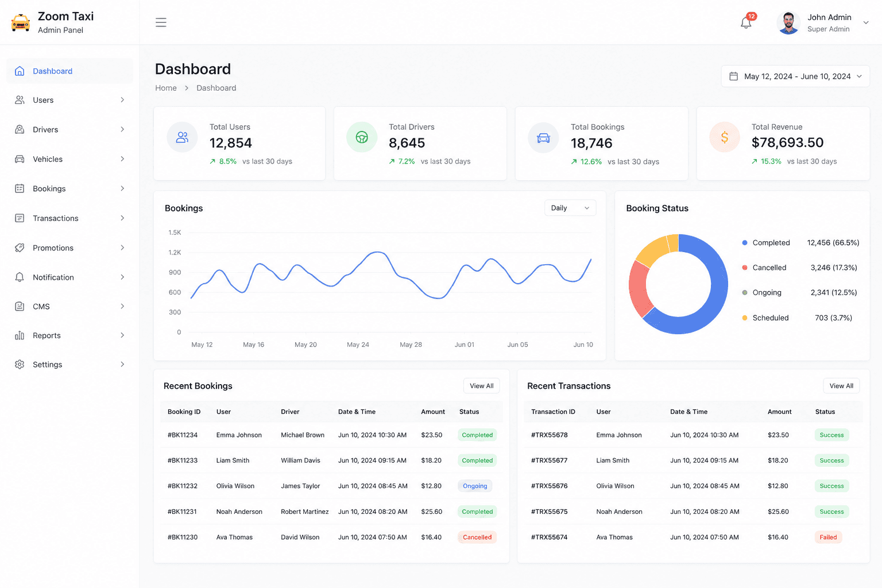Click View All for Recent Transactions
This screenshot has width=882, height=588.
coord(841,386)
